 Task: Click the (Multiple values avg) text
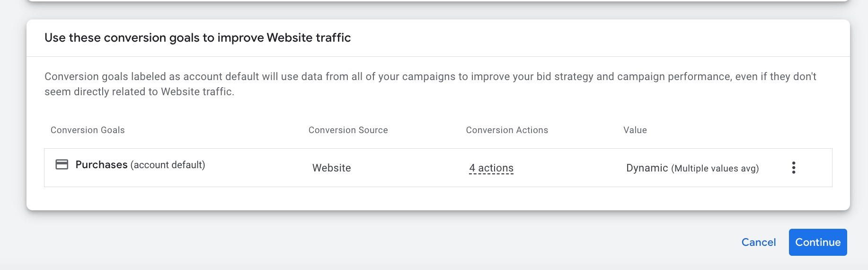(x=715, y=169)
